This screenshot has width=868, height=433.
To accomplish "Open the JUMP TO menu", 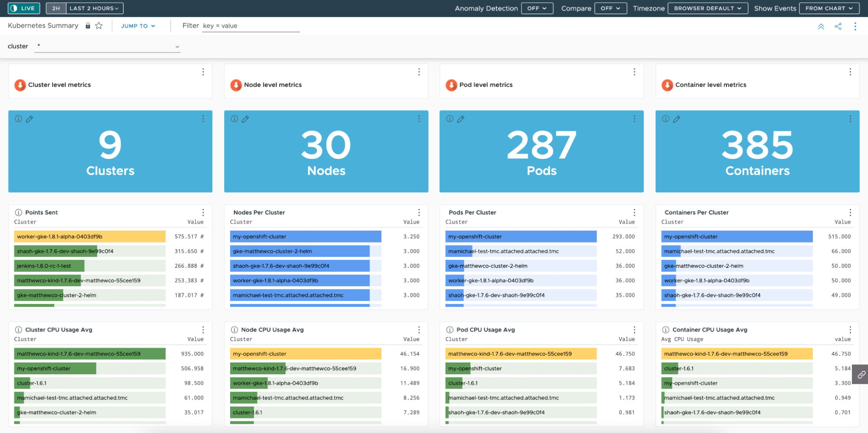I will click(138, 26).
